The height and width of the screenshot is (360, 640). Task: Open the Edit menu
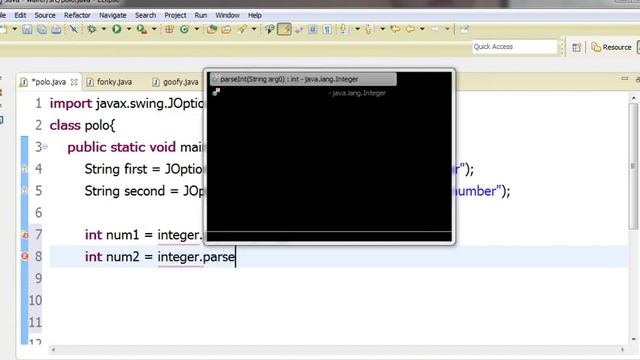pyautogui.click(x=20, y=15)
